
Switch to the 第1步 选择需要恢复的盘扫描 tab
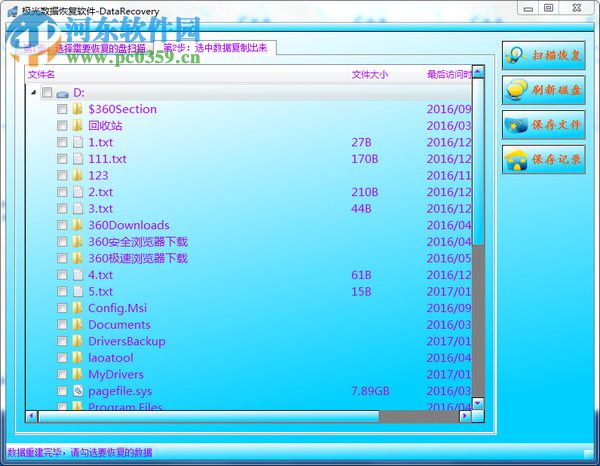pyautogui.click(x=85, y=48)
